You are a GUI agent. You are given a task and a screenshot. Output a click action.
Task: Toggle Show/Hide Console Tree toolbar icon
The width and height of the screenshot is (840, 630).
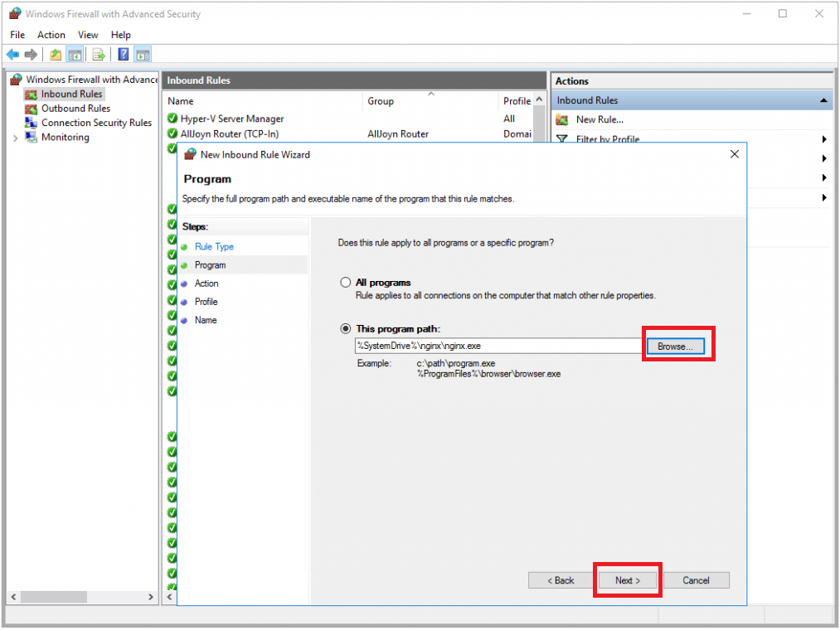75,54
